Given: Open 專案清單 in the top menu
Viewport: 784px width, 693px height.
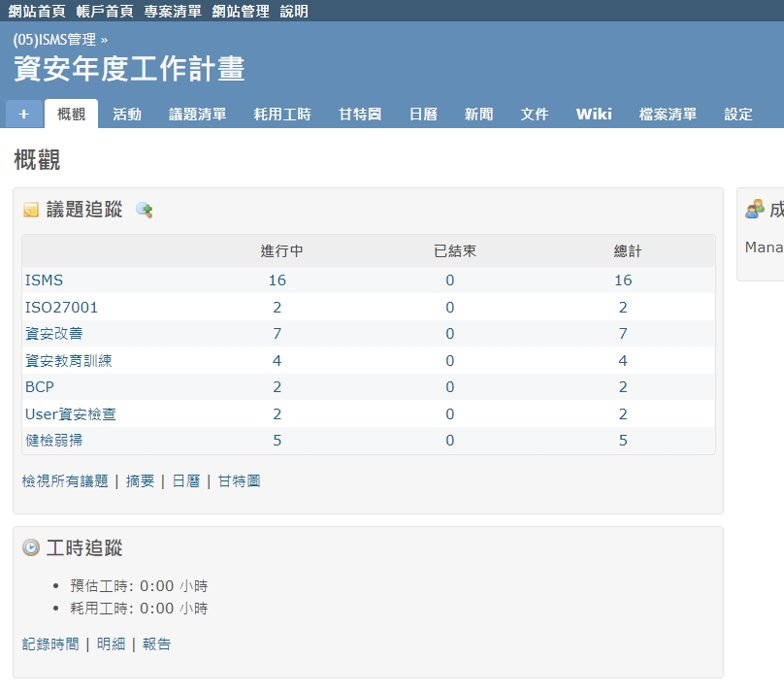Looking at the screenshot, I should coord(173,12).
